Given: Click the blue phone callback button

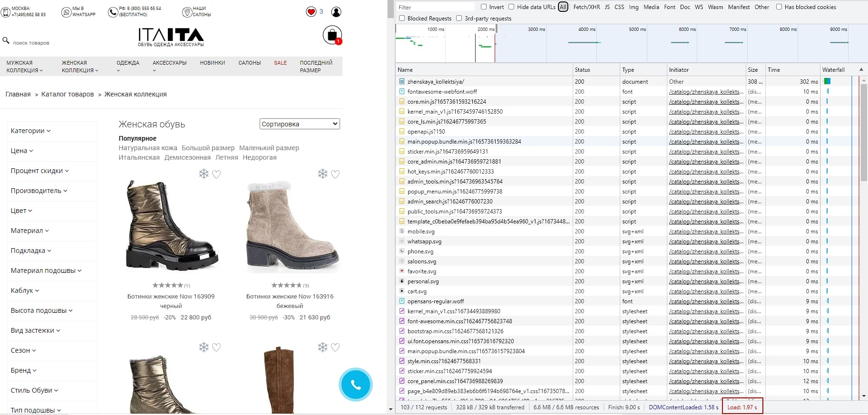Looking at the screenshot, I should click(x=355, y=385).
